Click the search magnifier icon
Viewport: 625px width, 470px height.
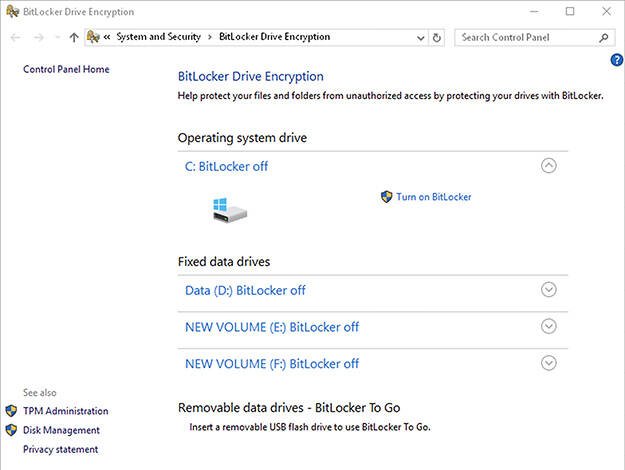tap(604, 38)
